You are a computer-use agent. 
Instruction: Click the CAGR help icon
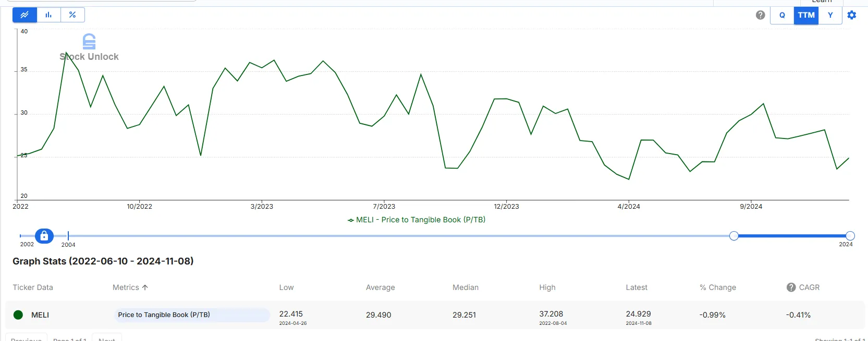click(791, 287)
